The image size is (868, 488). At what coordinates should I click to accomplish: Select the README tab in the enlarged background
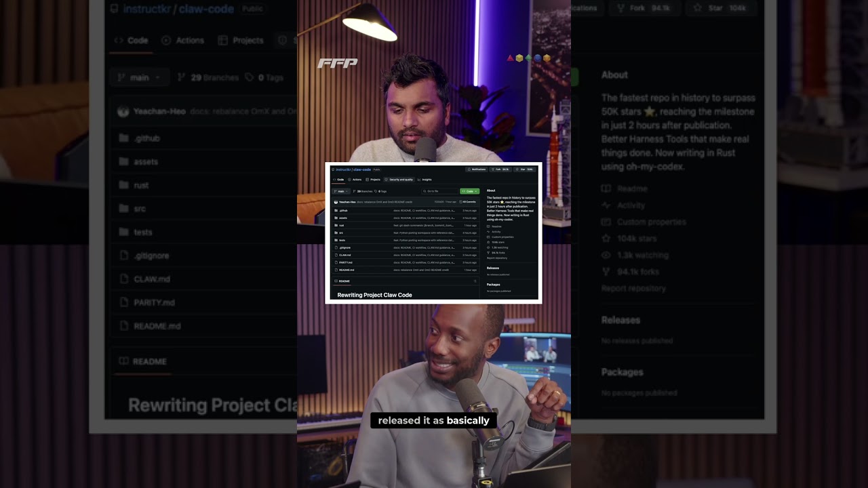pos(142,361)
